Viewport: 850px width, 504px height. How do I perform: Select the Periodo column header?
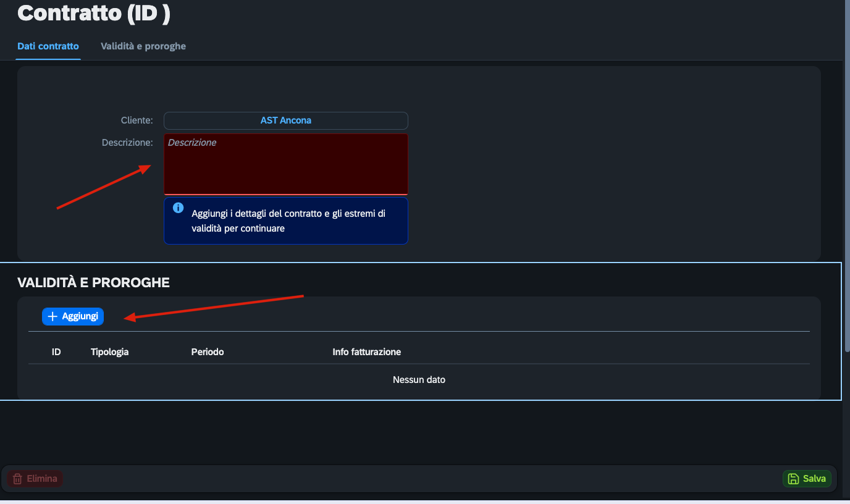208,352
